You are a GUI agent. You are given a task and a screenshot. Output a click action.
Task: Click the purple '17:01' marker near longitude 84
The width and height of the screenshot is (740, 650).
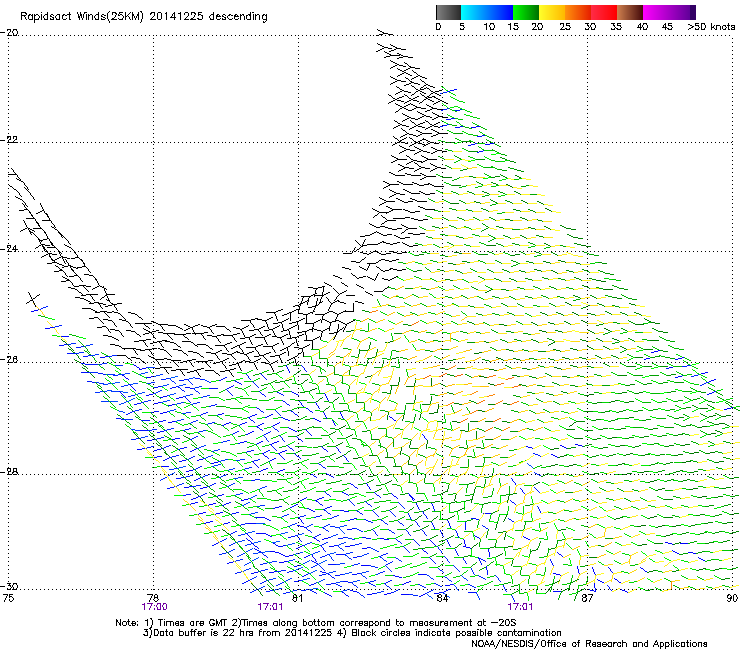520,607
